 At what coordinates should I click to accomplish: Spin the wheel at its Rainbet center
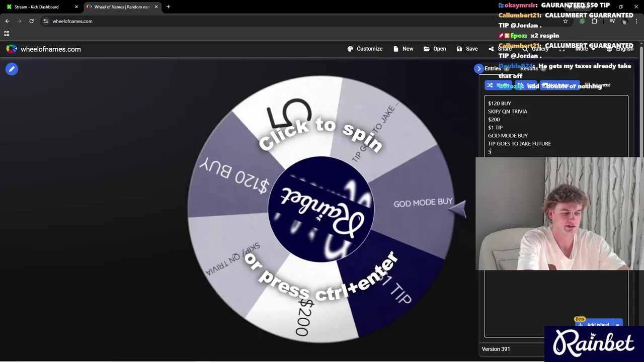point(321,209)
